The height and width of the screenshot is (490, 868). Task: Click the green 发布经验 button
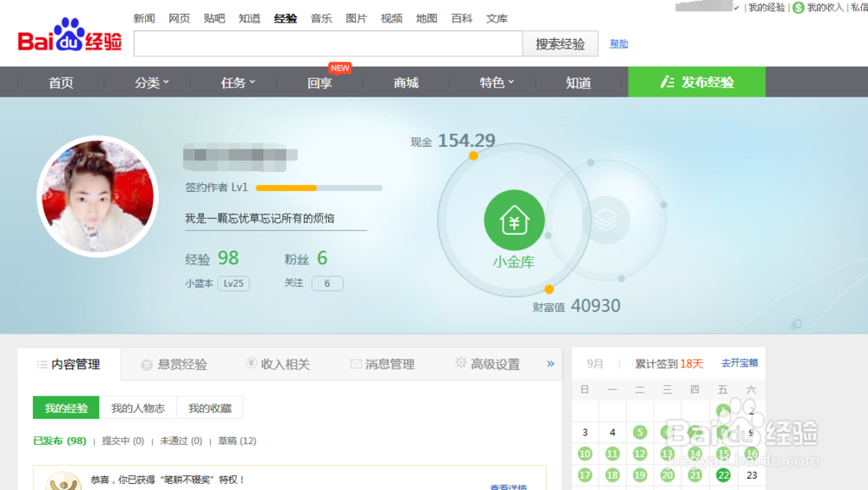[x=697, y=82]
